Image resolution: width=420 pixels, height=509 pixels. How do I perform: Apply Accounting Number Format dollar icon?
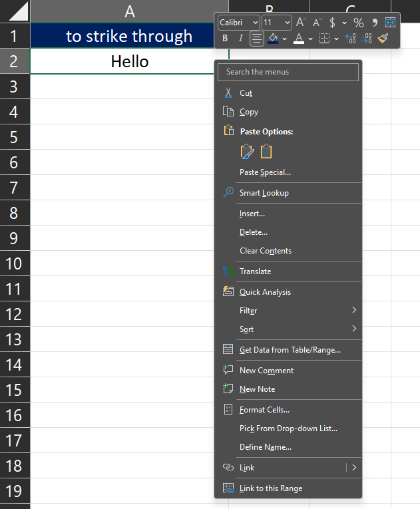coord(332,23)
